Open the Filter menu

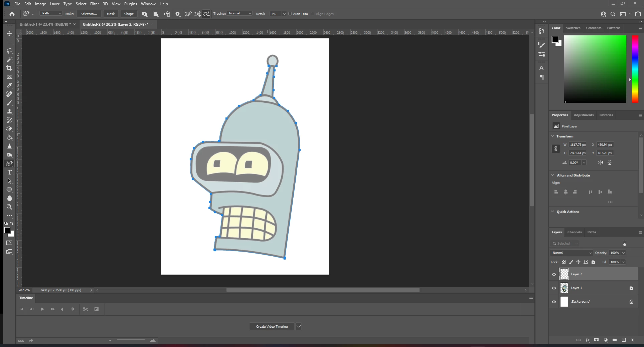click(x=95, y=4)
